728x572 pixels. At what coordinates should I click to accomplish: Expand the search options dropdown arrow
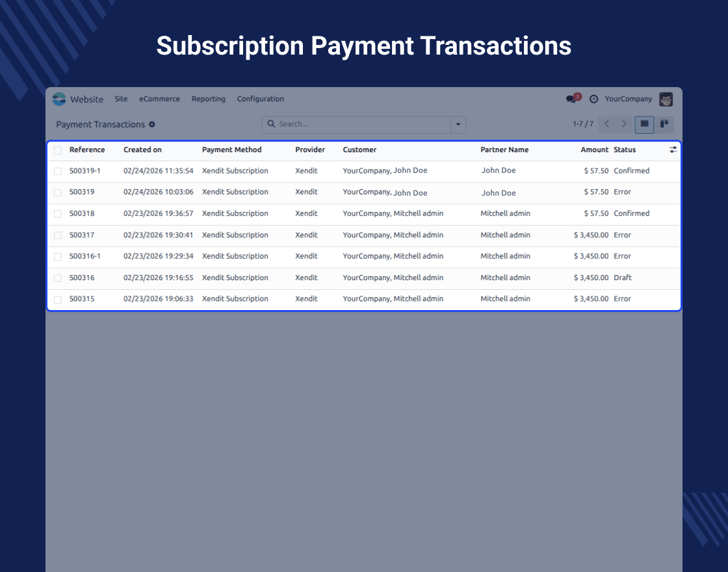458,124
